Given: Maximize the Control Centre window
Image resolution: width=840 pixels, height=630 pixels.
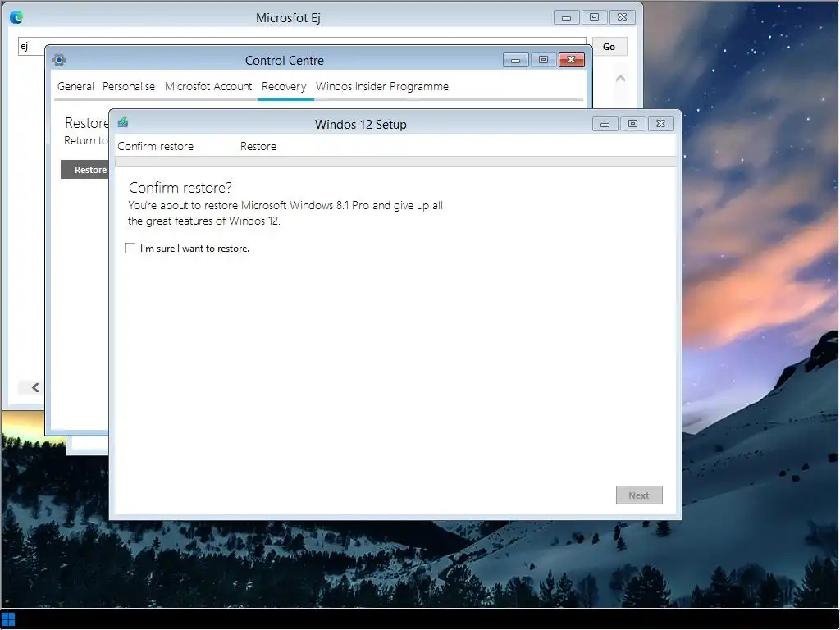Looking at the screenshot, I should (x=543, y=60).
